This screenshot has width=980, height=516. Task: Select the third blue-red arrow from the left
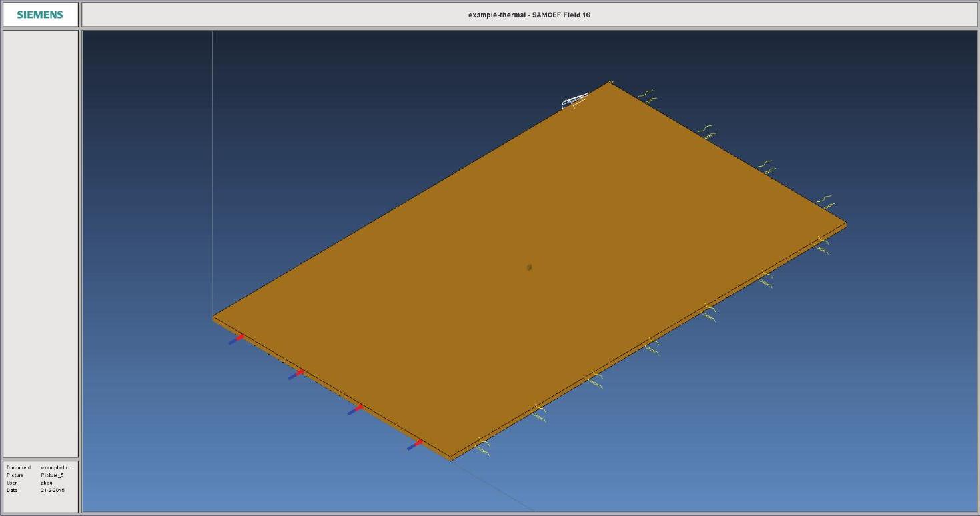point(355,410)
